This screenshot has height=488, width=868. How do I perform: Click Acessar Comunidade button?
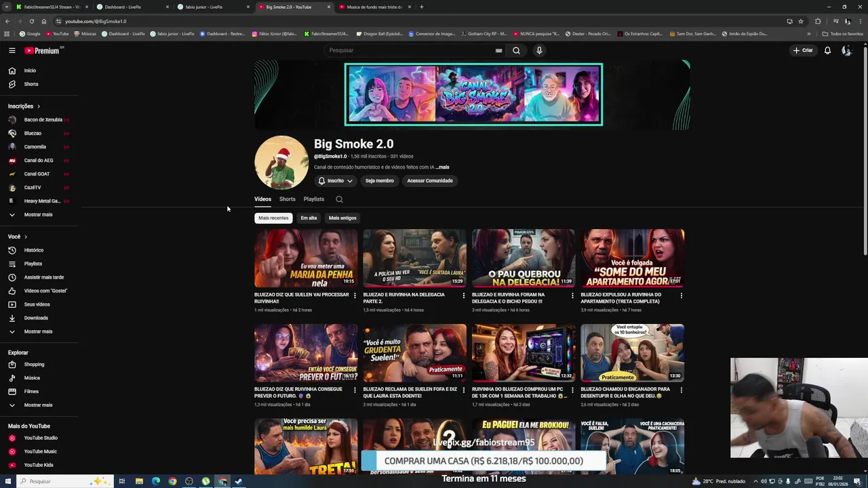[x=430, y=181]
